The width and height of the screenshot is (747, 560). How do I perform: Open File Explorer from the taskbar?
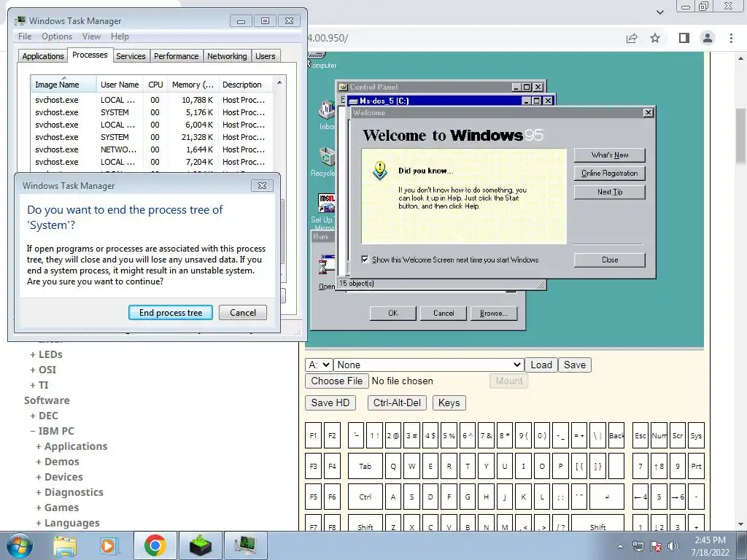click(65, 545)
